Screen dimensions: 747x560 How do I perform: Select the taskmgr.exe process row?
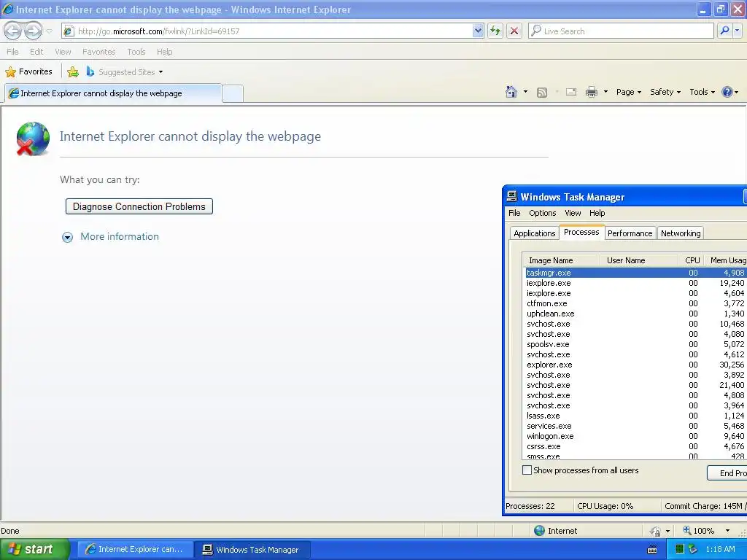point(635,273)
